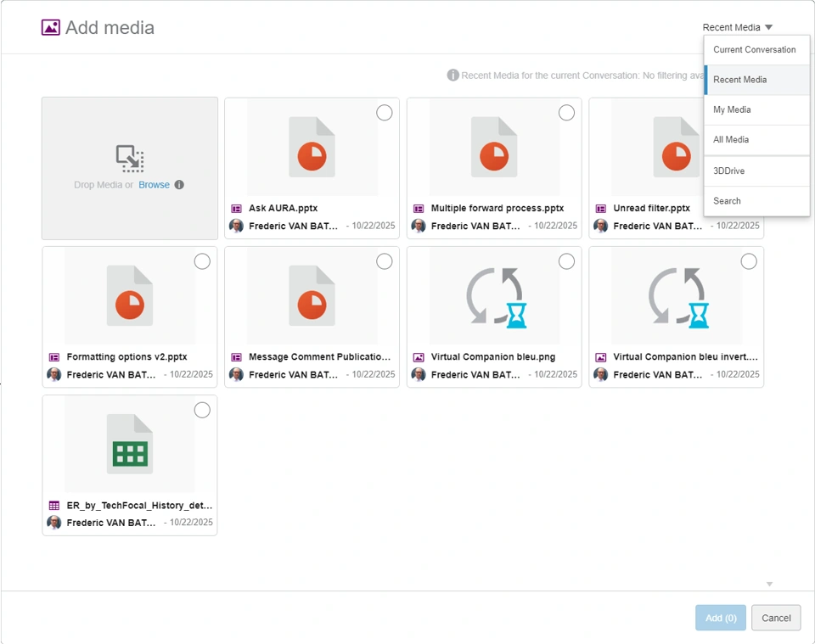The width and height of the screenshot is (815, 644).
Task: Select My Media in the dropdown list
Action: pos(732,109)
